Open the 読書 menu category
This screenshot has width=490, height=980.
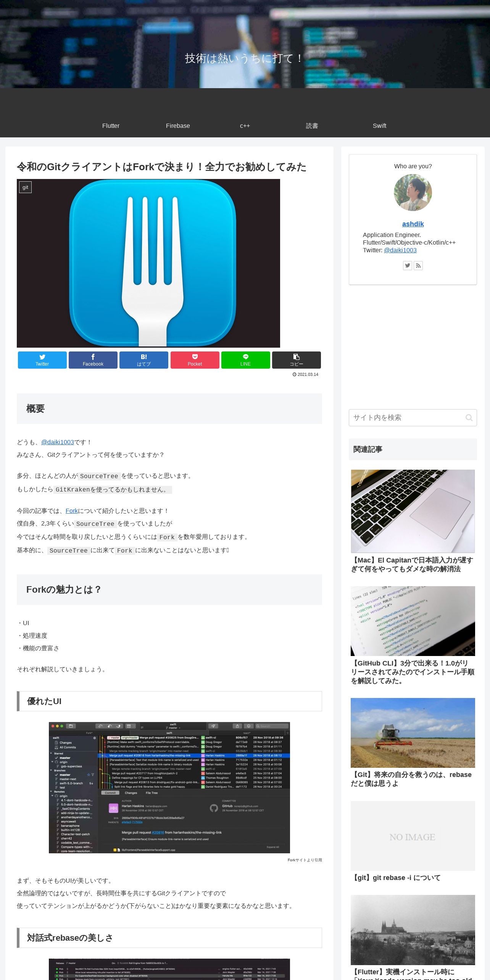click(312, 126)
